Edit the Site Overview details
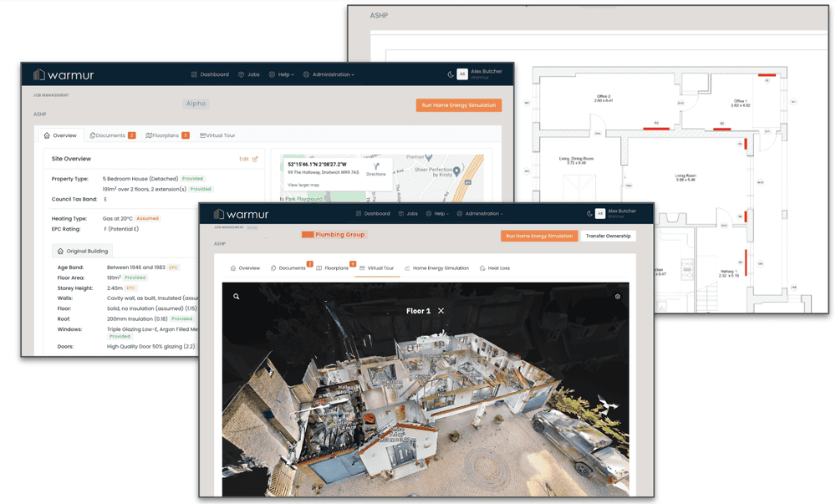 point(248,159)
